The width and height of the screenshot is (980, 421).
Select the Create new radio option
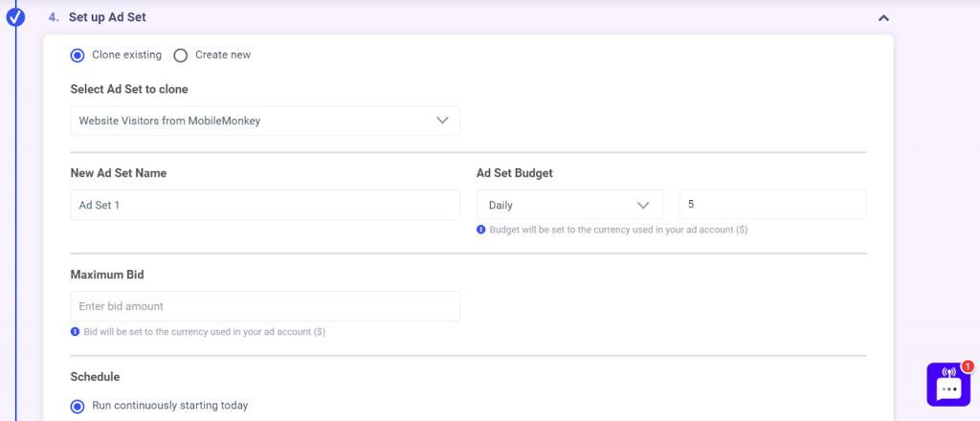tap(181, 55)
